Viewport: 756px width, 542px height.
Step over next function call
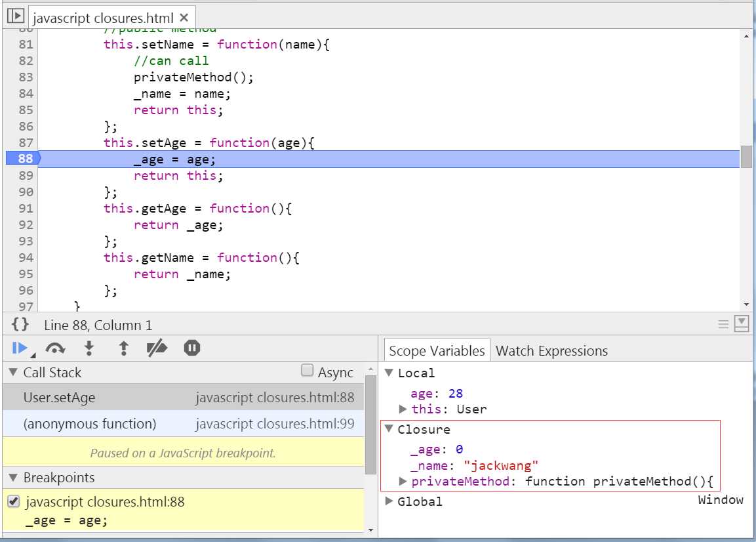pyautogui.click(x=56, y=348)
